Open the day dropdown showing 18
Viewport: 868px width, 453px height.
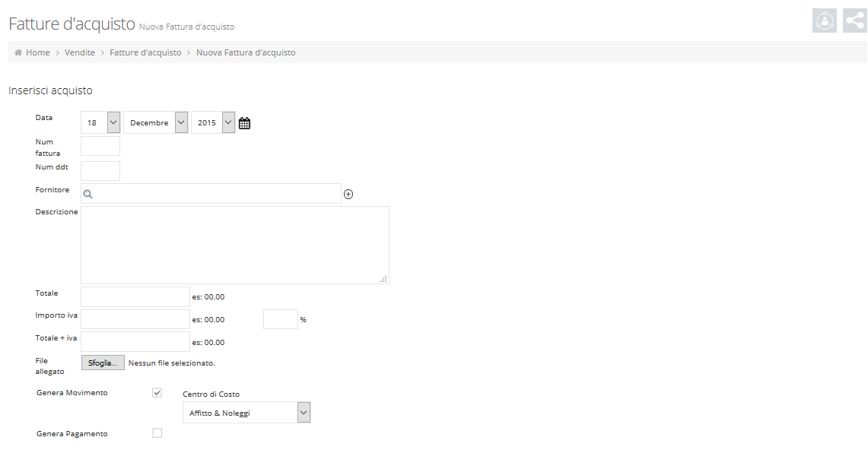[100, 122]
